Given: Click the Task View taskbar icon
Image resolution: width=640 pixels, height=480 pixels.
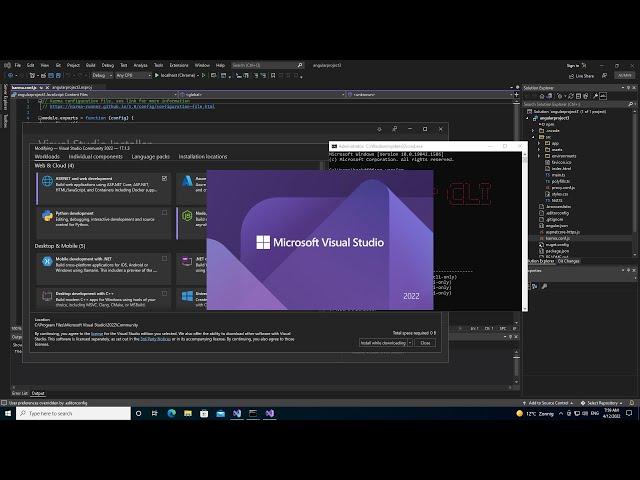Looking at the screenshot, I should (x=155, y=413).
